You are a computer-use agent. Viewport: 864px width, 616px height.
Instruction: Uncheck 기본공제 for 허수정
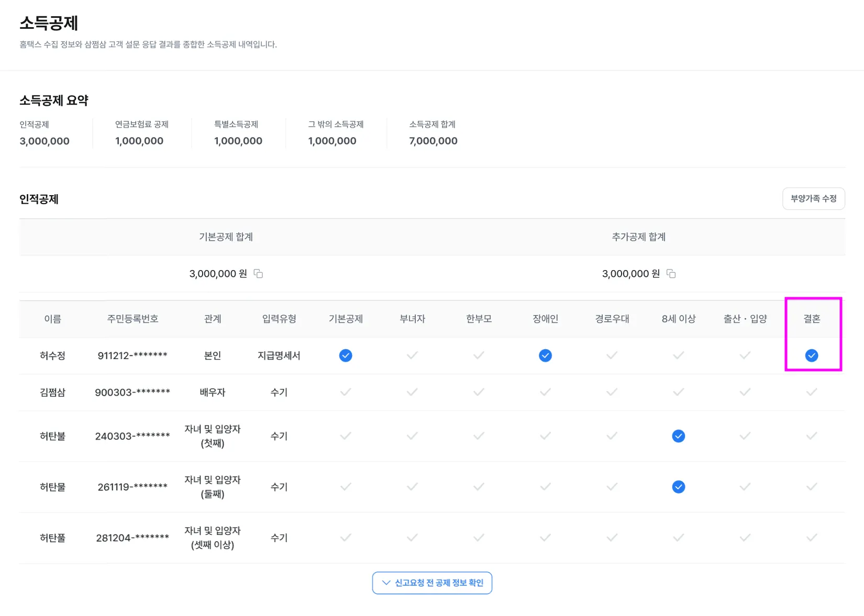[x=346, y=356]
